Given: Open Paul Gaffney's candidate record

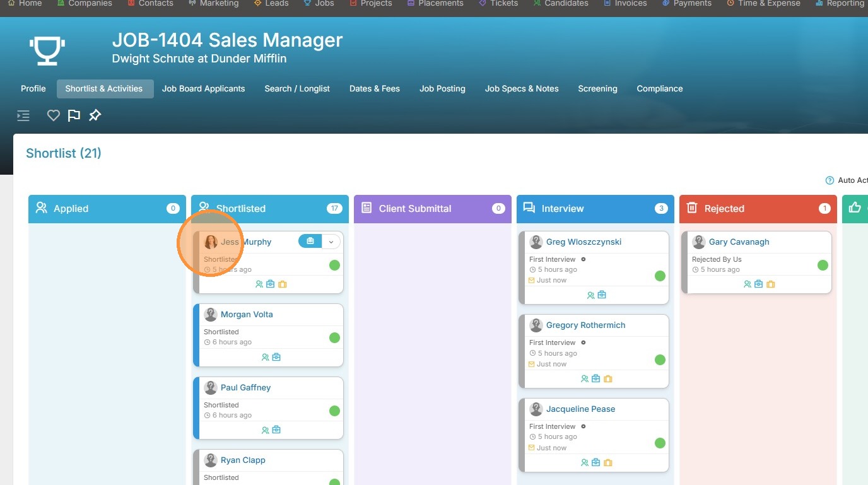Looking at the screenshot, I should [245, 387].
